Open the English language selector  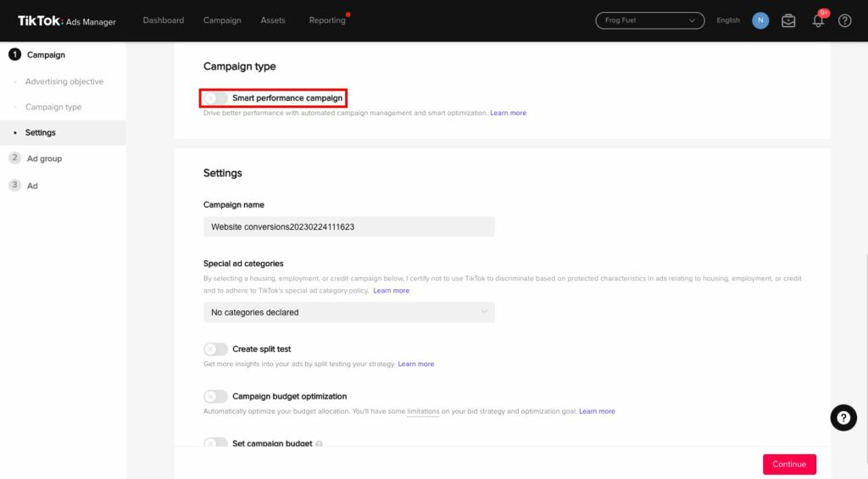(727, 20)
